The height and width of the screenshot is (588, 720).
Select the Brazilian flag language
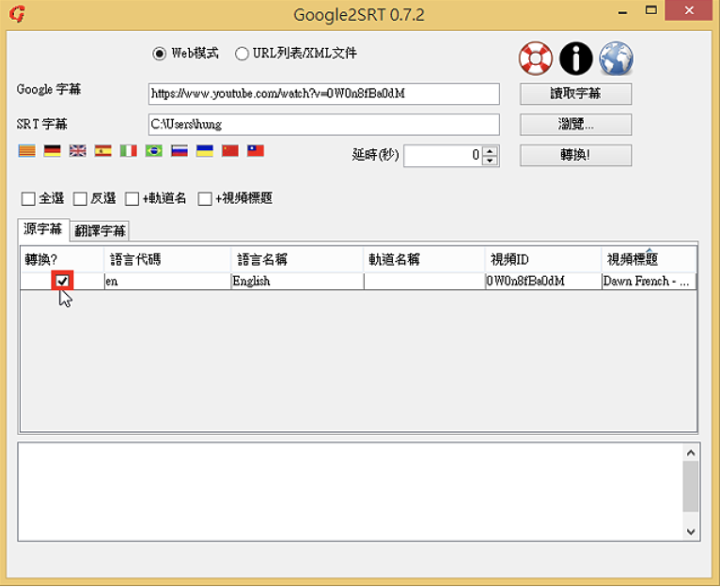(x=154, y=150)
